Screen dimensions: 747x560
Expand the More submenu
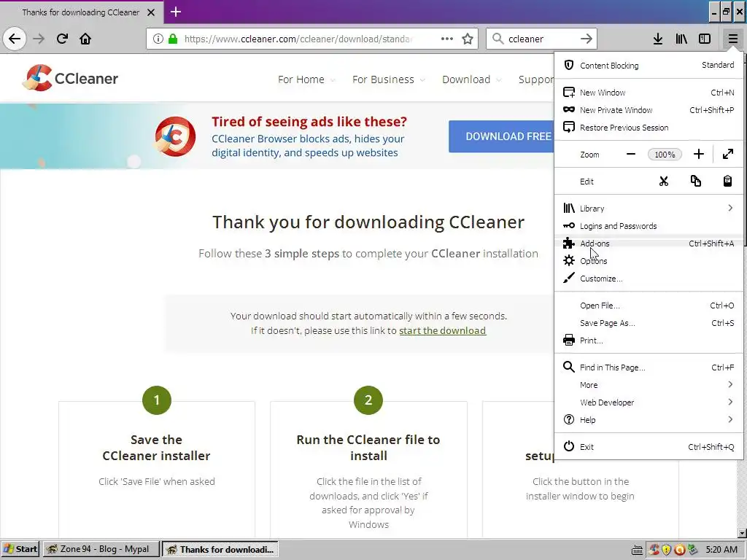pos(649,385)
